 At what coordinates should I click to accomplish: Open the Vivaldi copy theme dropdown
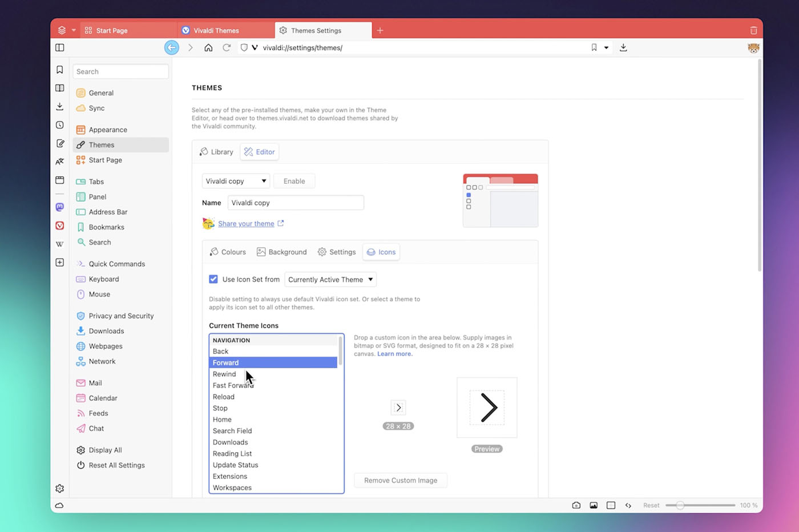[x=236, y=181]
